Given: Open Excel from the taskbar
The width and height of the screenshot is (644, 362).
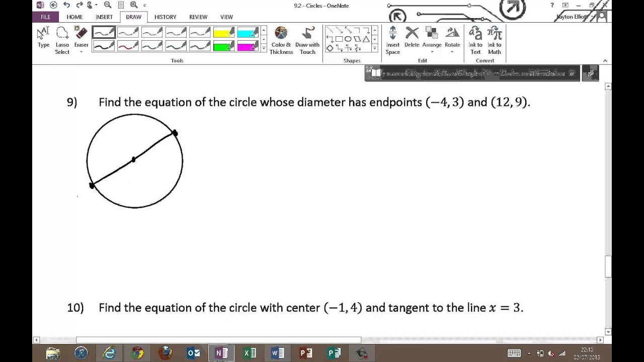Looking at the screenshot, I should click(250, 353).
